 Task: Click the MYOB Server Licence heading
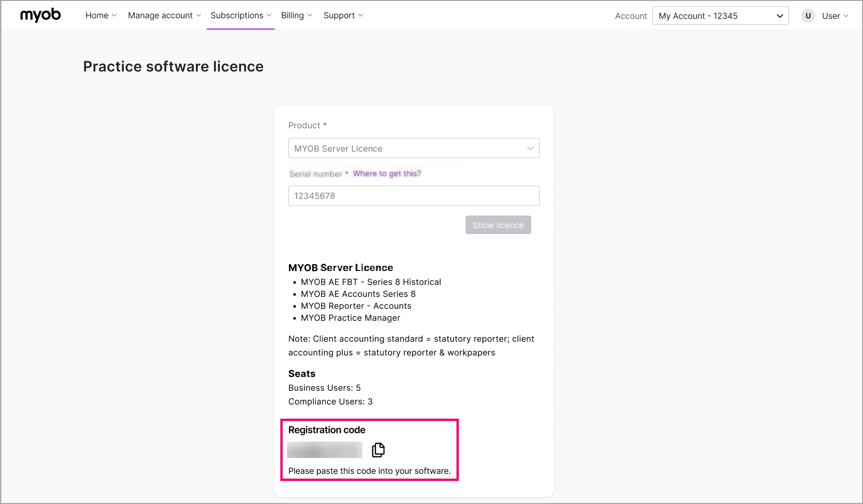tap(341, 268)
